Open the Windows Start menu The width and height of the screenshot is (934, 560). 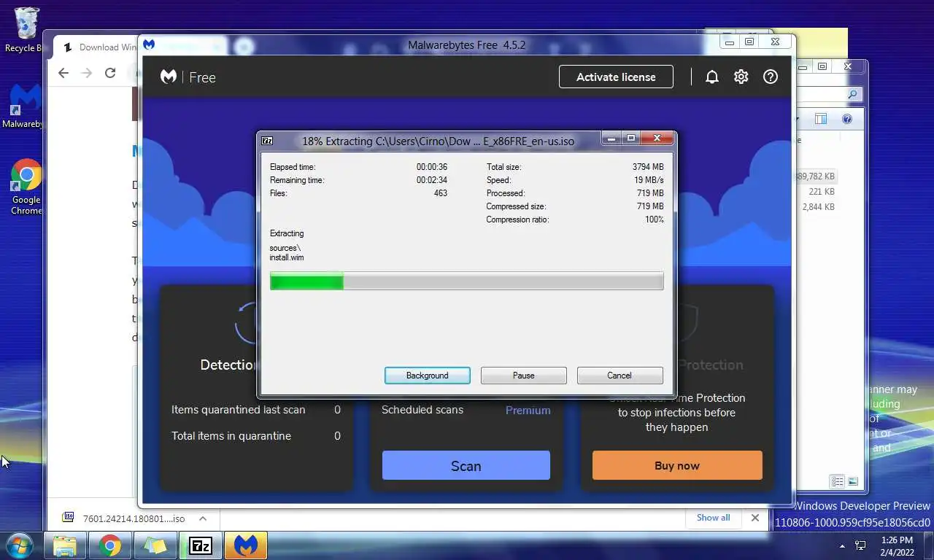click(19, 545)
